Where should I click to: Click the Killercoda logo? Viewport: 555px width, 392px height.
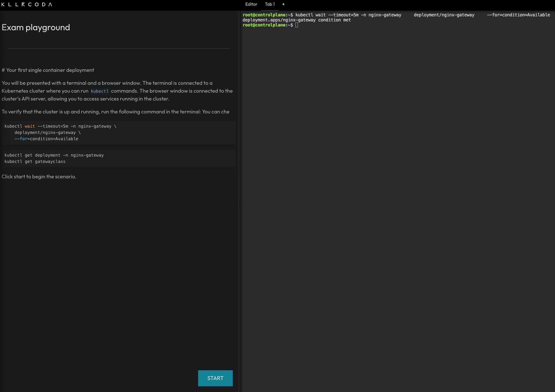click(x=27, y=4)
